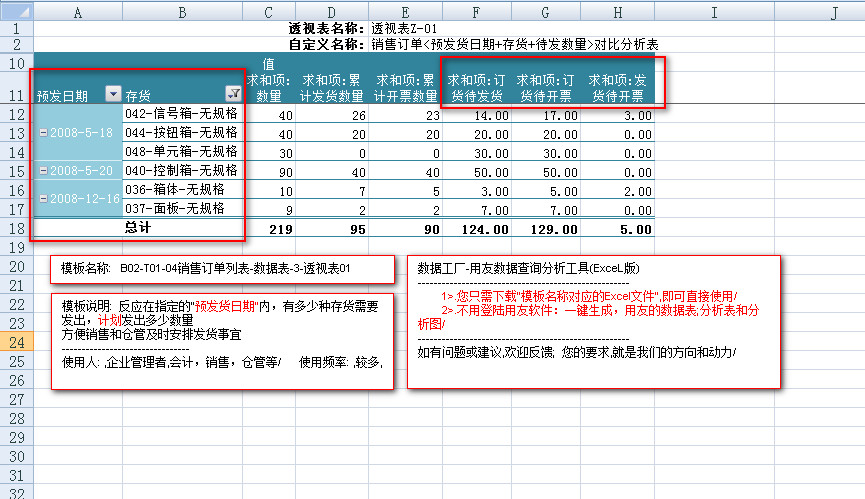Viewport: 865px width, 499px height.
Task: Click the 模板说明 description text box
Action: (x=220, y=341)
